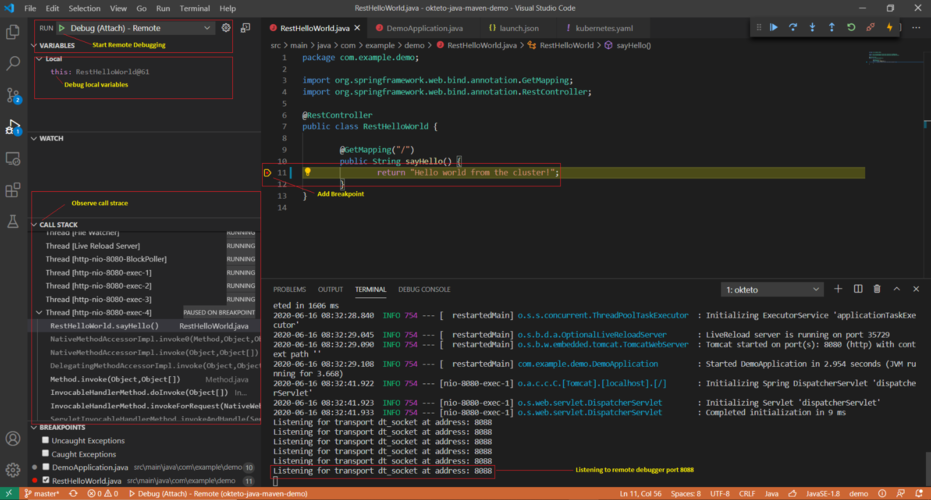This screenshot has width=931, height=500.
Task: Split the terminal panel
Action: [858, 289]
